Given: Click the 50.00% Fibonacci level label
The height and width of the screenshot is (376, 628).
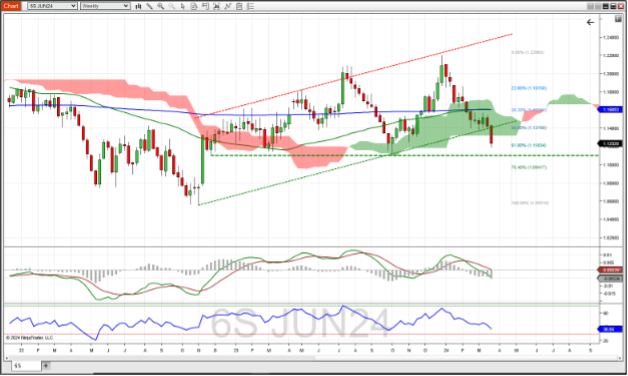Looking at the screenshot, I should [529, 128].
